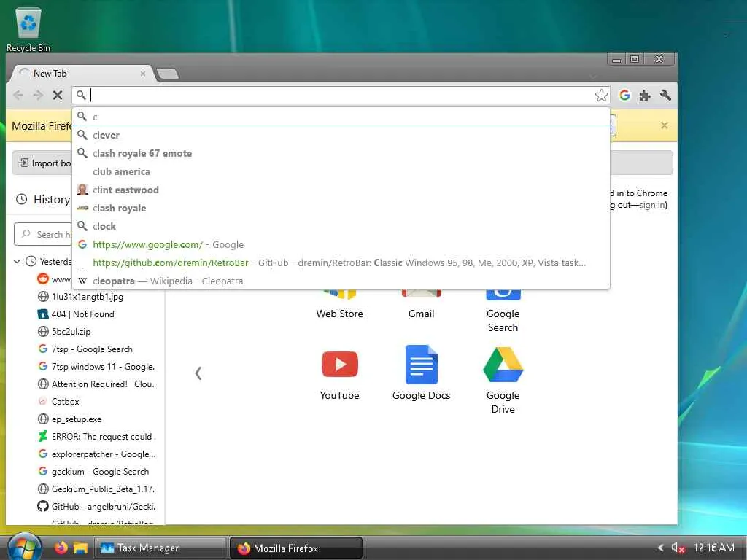Open the 'explorerpatcher - Google' history entry
The width and height of the screenshot is (747, 560).
tap(96, 454)
